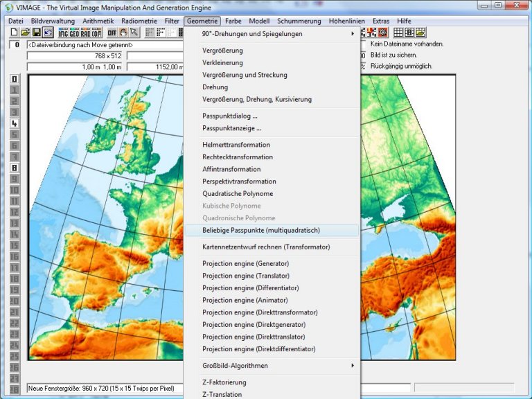532x399 pixels.
Task: Select the arrow pointer tool icon
Action: (x=134, y=33)
